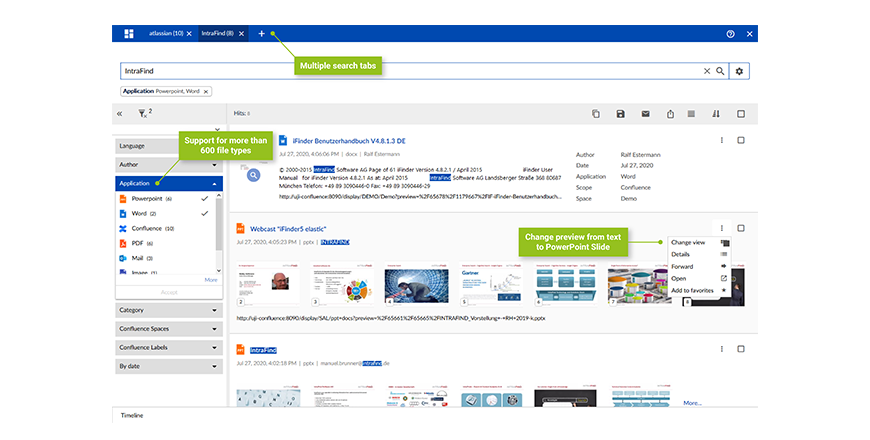Add a new search tab
This screenshot has height=440, width=870.
pyautogui.click(x=261, y=34)
